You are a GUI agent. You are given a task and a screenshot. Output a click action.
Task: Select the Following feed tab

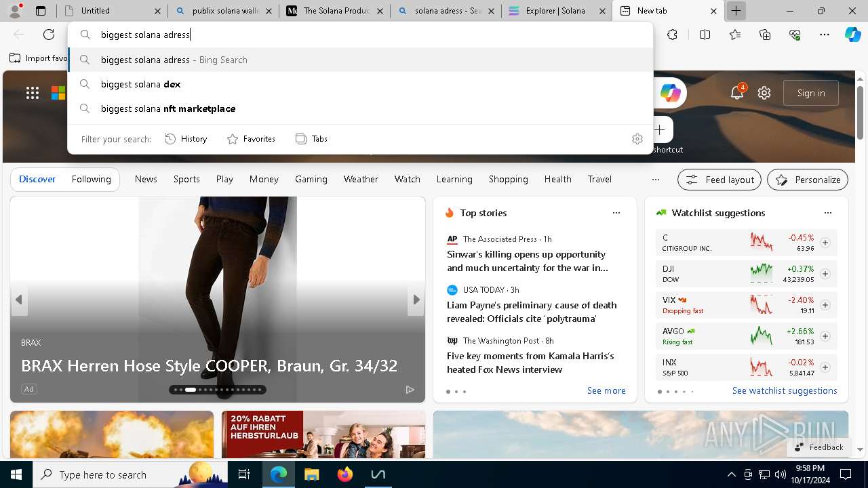[92, 179]
